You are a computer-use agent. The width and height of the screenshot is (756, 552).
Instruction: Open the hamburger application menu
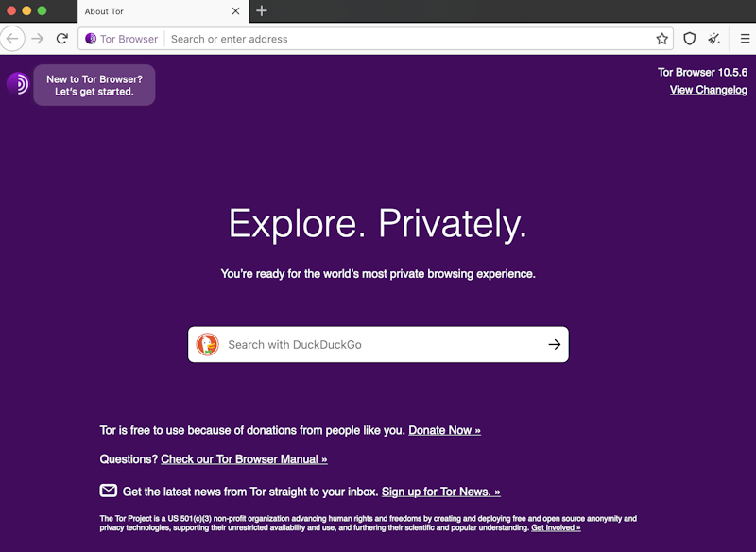[x=744, y=39]
